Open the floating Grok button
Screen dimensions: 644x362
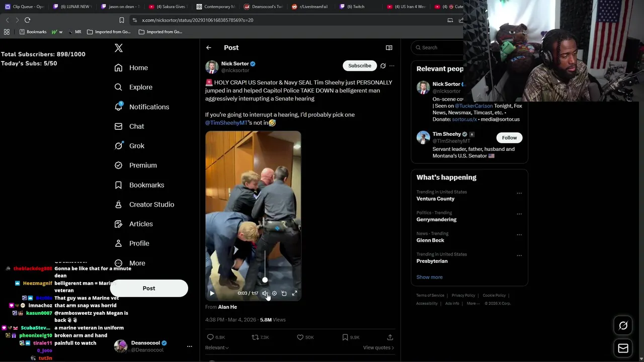(x=623, y=326)
